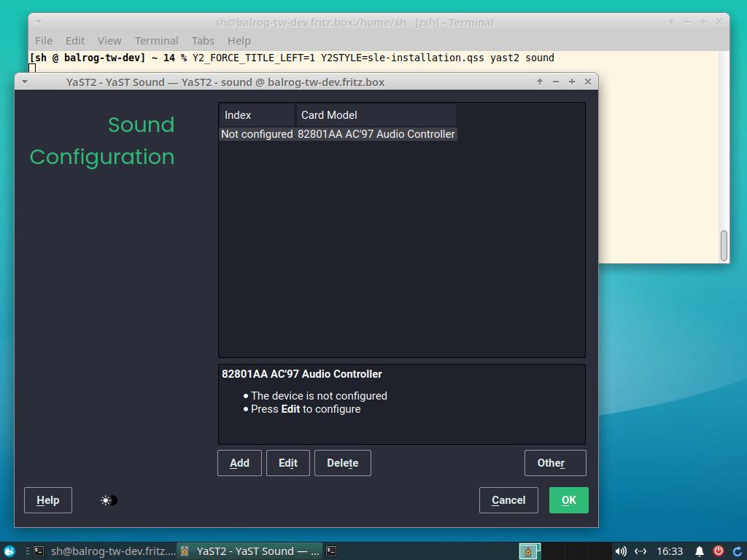Click the blue refresh updater icon

click(737, 551)
